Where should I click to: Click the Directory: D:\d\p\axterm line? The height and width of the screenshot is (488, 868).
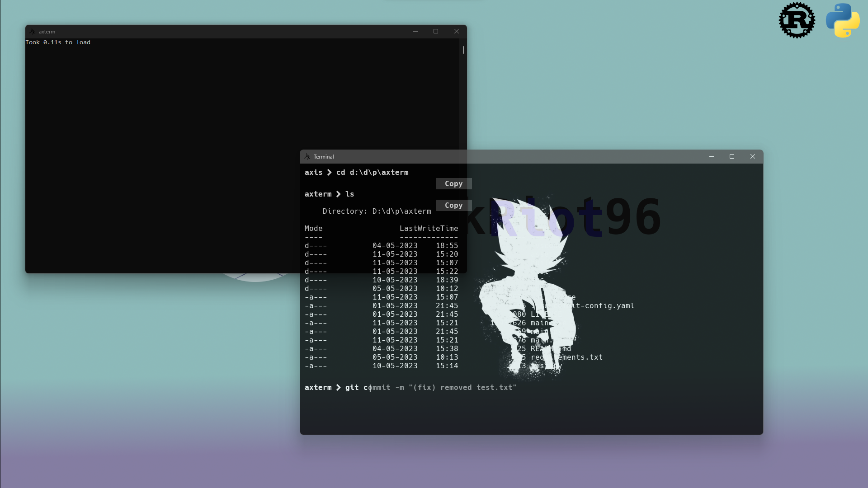point(377,211)
